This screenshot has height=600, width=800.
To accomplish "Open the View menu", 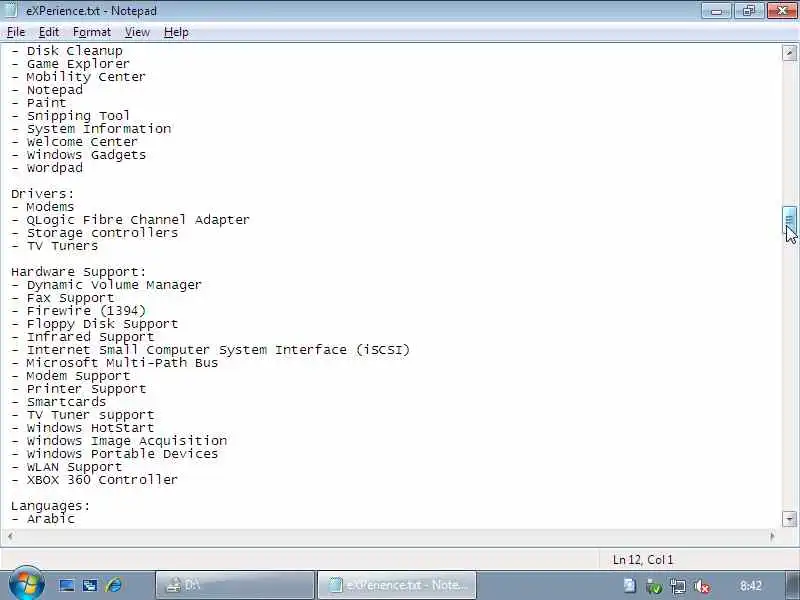I will click(137, 32).
